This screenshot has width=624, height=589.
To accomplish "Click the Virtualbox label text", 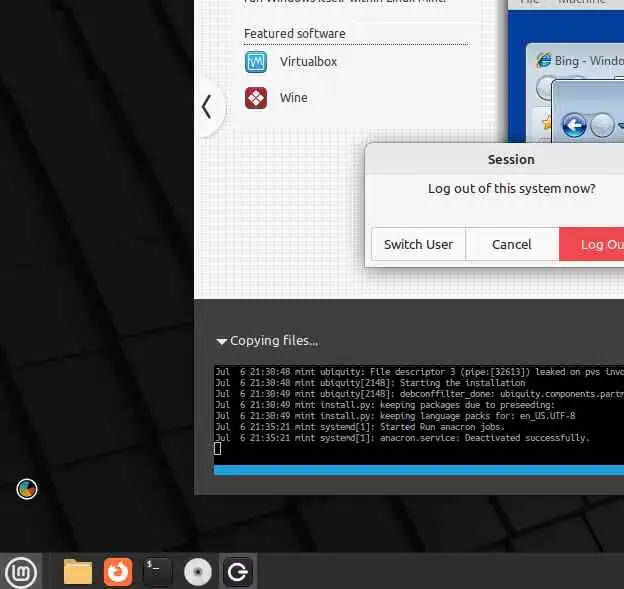I will (308, 62).
